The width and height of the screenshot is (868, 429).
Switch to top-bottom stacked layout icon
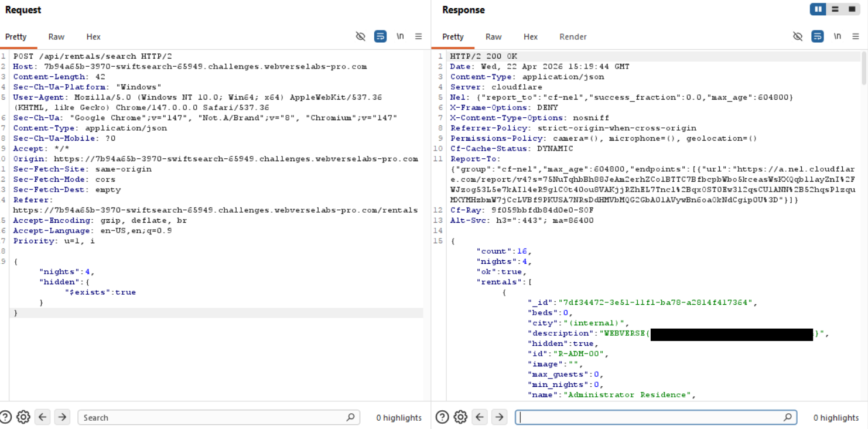coord(835,9)
